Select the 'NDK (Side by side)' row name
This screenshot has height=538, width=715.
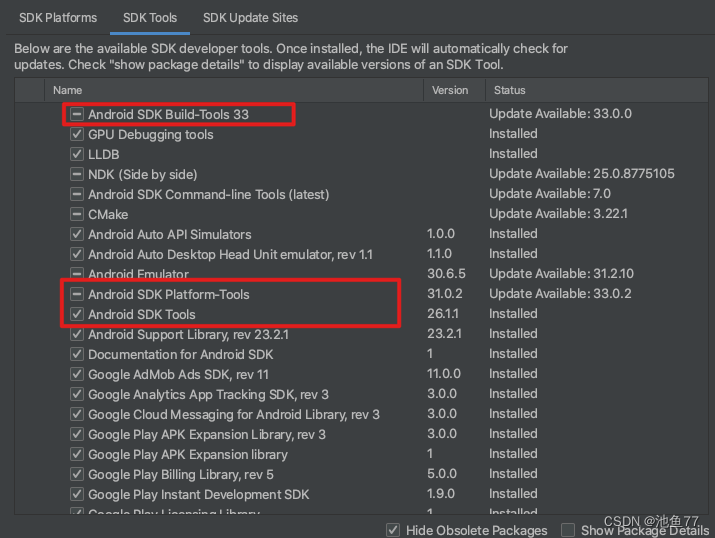(143, 175)
